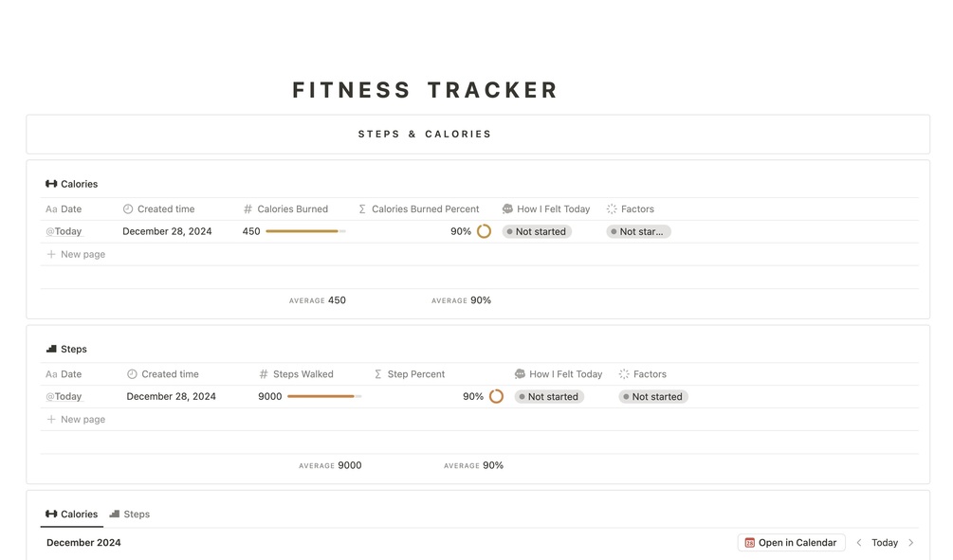
Task: Click the 90% progress ring in Steps row
Action: pos(496,396)
